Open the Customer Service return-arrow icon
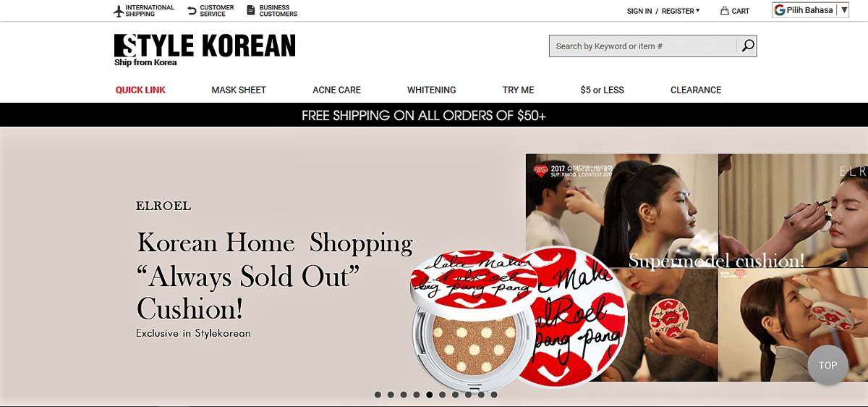This screenshot has height=407, width=868. pyautogui.click(x=192, y=11)
